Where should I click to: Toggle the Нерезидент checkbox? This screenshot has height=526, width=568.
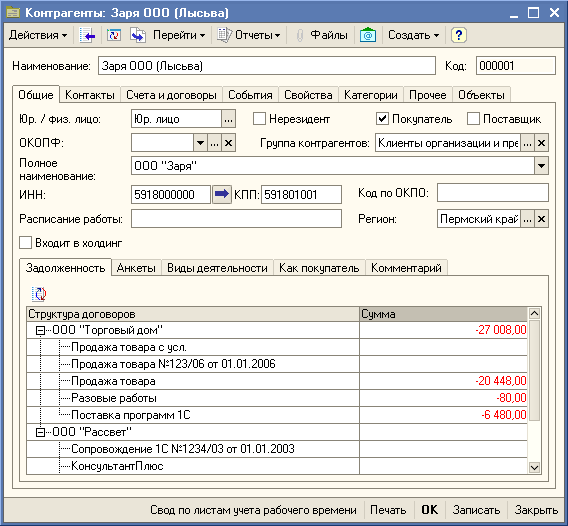point(259,118)
